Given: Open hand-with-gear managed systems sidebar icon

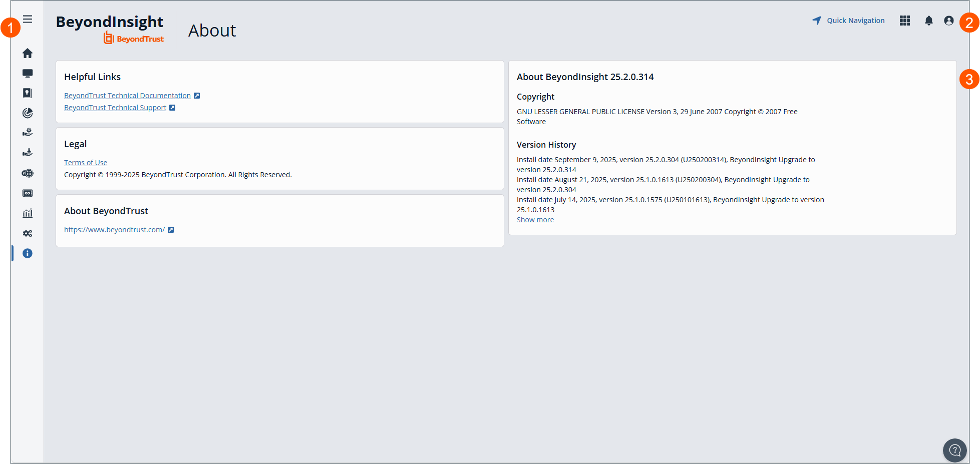Looking at the screenshot, I should (28, 133).
